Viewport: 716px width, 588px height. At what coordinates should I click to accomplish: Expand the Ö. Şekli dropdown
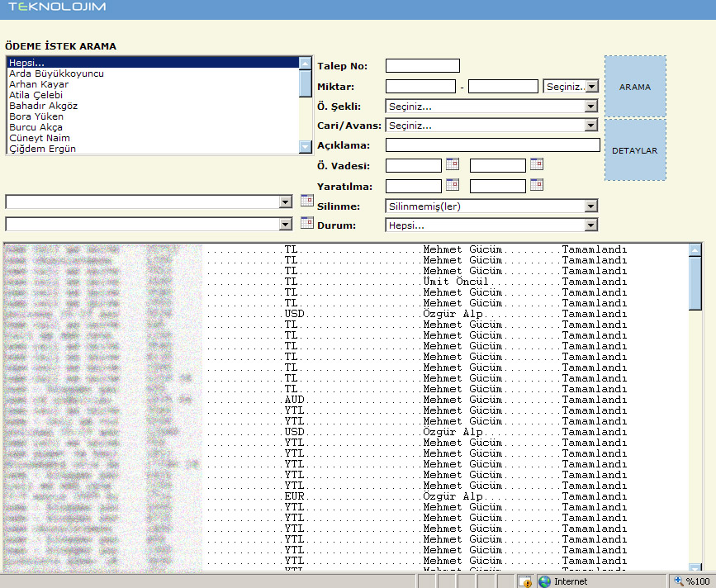click(x=590, y=107)
